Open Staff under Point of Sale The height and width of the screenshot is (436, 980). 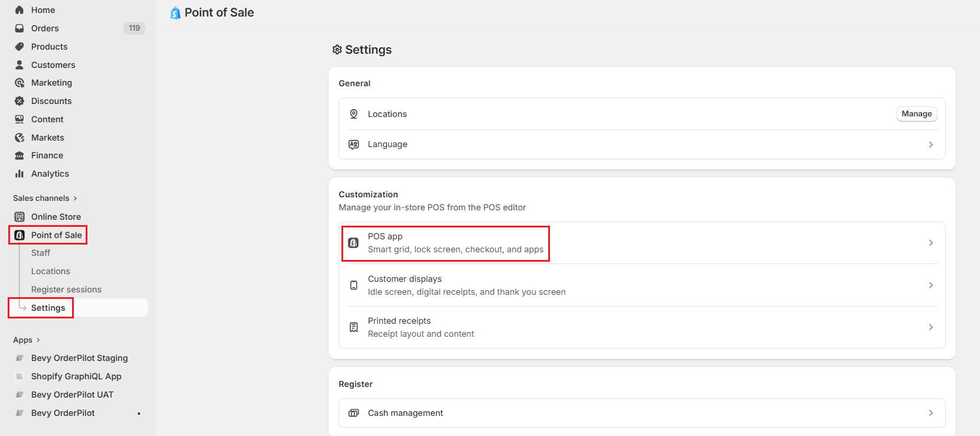coord(41,253)
